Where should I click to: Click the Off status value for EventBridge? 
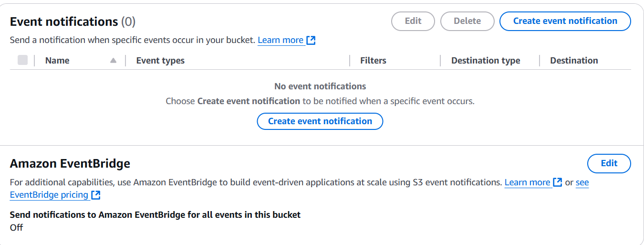click(16, 227)
